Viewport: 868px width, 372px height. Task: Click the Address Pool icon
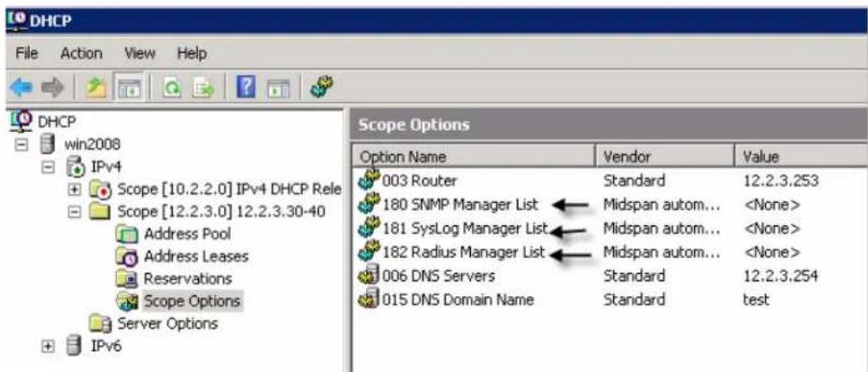126,235
